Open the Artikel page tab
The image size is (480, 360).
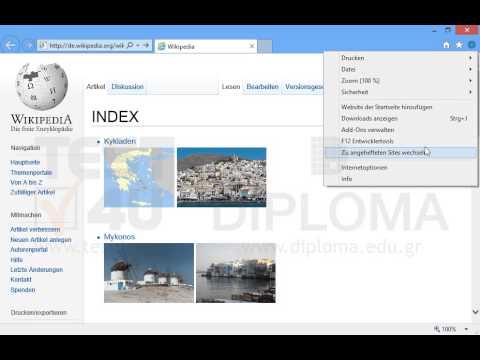[x=96, y=87]
